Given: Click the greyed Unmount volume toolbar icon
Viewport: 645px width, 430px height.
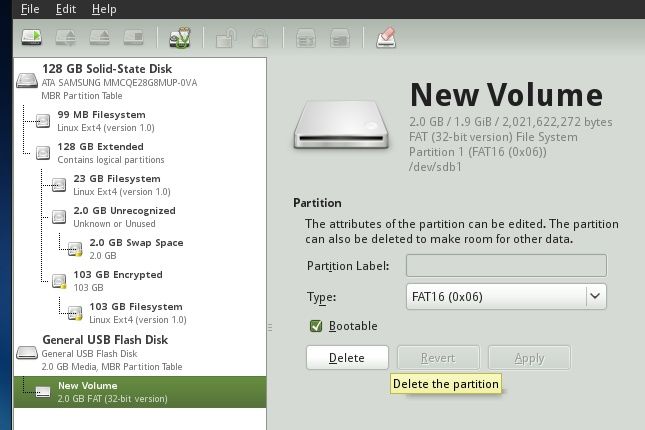Looking at the screenshot, I should (x=66, y=37).
